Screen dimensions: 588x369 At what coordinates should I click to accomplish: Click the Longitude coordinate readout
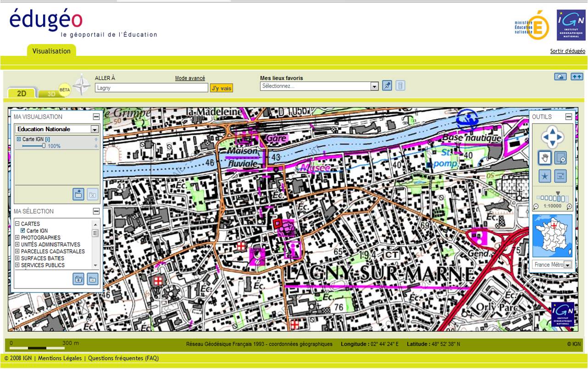click(x=370, y=344)
